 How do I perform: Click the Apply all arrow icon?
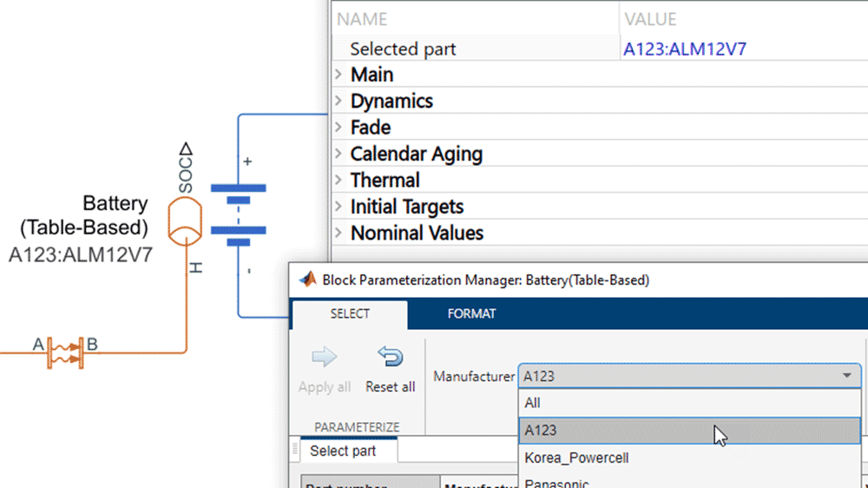pos(324,358)
